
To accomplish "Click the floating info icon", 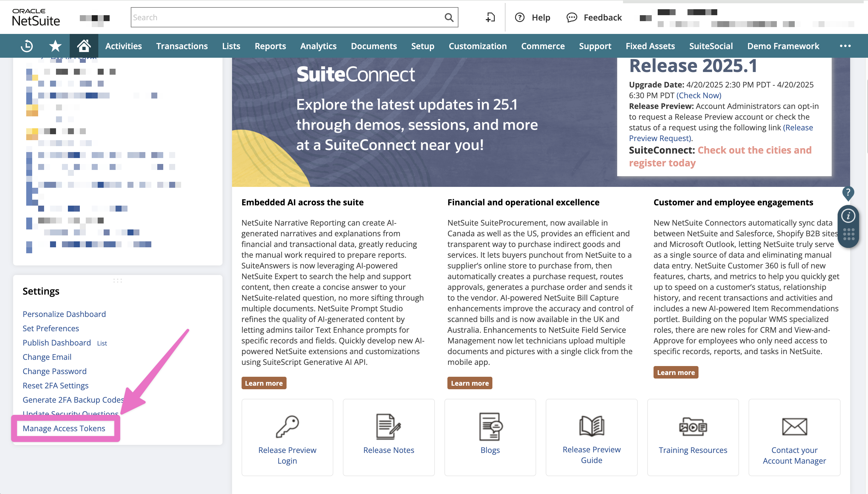I will click(x=848, y=216).
